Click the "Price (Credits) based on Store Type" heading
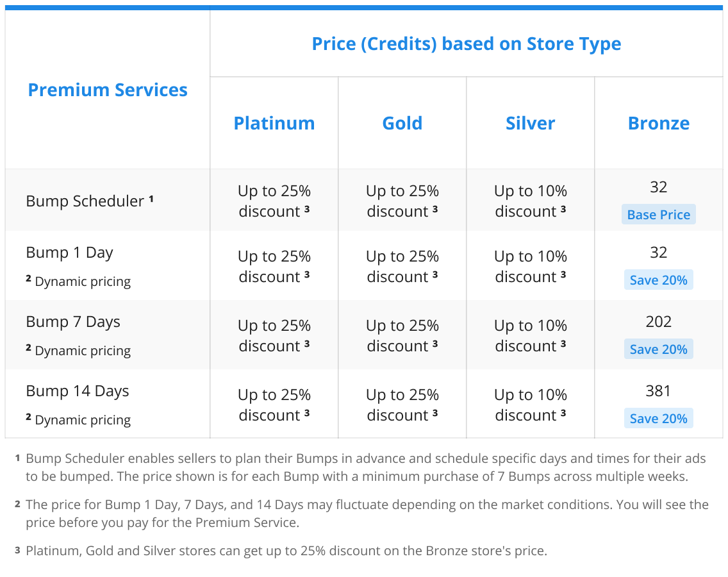This screenshot has width=728, height=577. (466, 44)
